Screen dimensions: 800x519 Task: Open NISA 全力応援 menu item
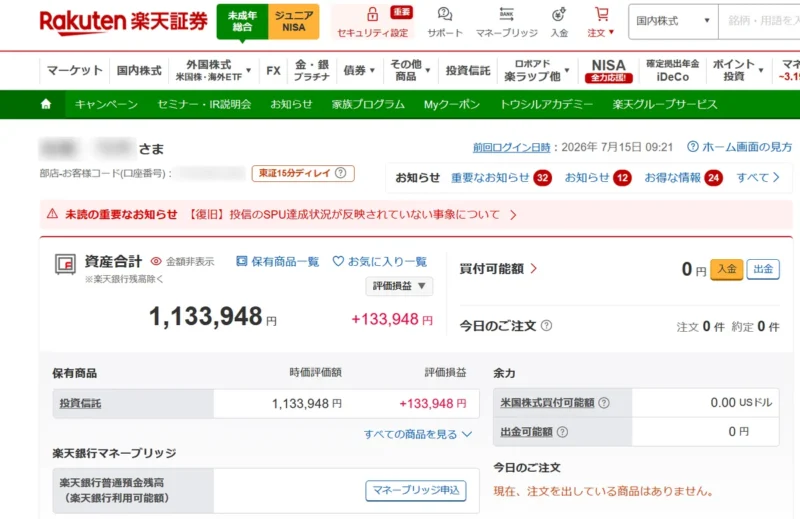click(x=608, y=70)
